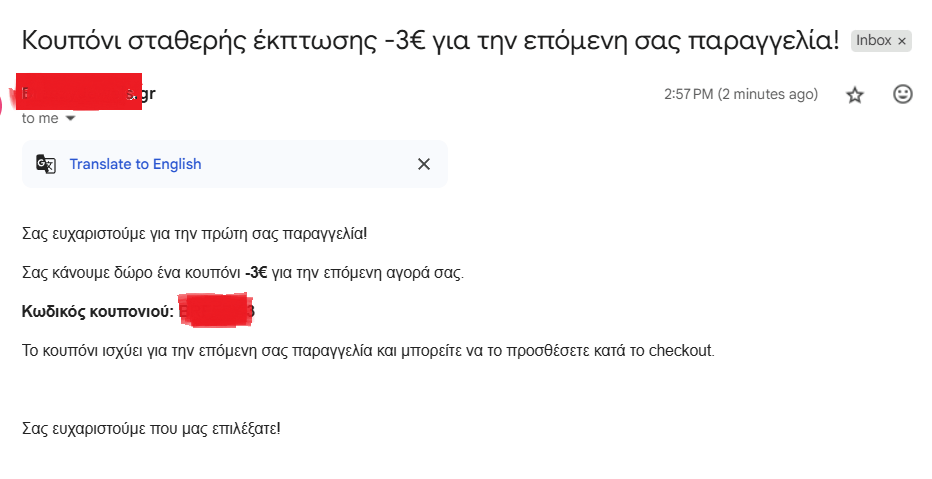
Task: Dismiss the translate bar
Action: [x=424, y=164]
